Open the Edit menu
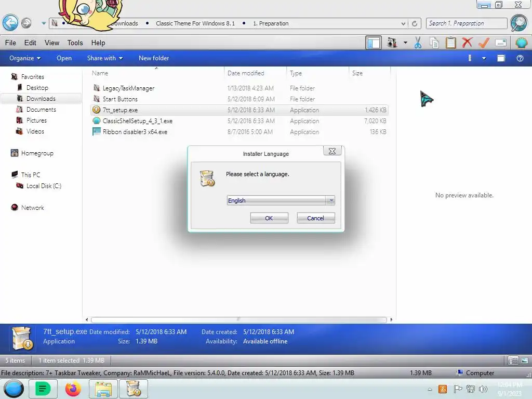This screenshot has width=532, height=399. tap(30, 43)
